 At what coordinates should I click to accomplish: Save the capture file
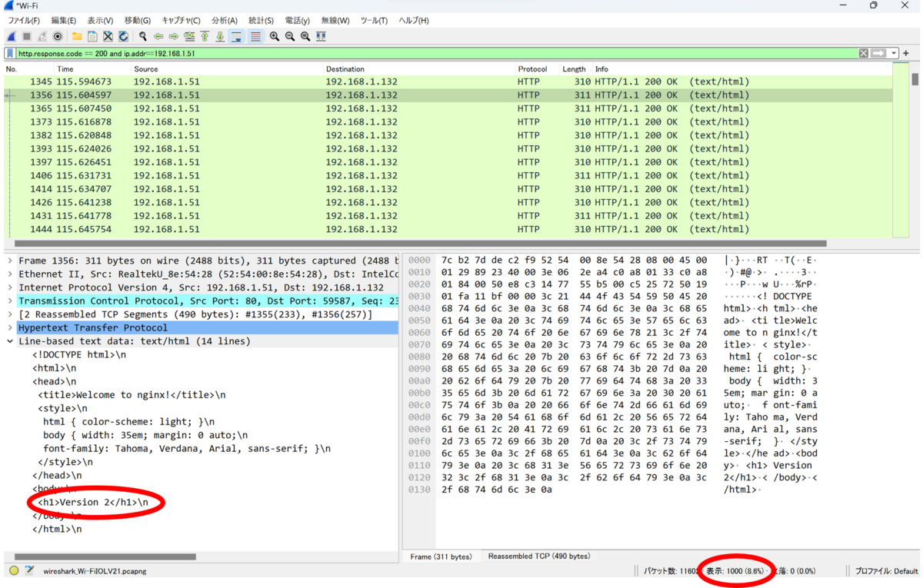pyautogui.click(x=92, y=36)
